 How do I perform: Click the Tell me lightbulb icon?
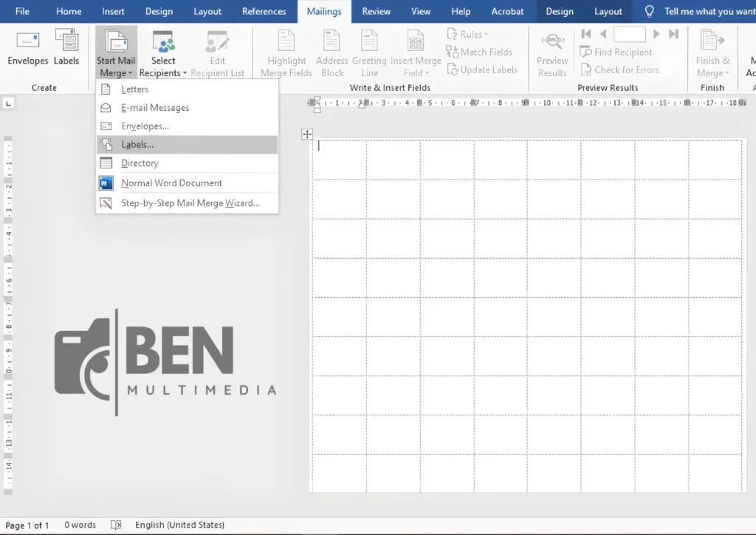coord(650,11)
